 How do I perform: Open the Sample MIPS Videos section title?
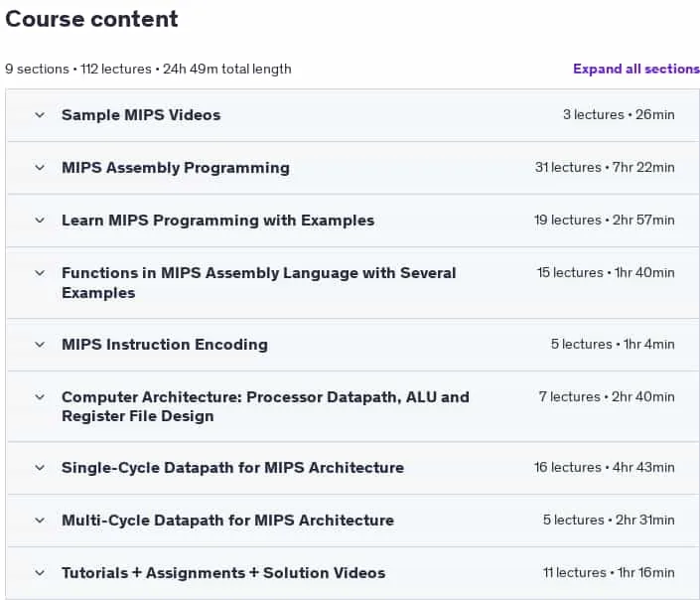pos(141,115)
